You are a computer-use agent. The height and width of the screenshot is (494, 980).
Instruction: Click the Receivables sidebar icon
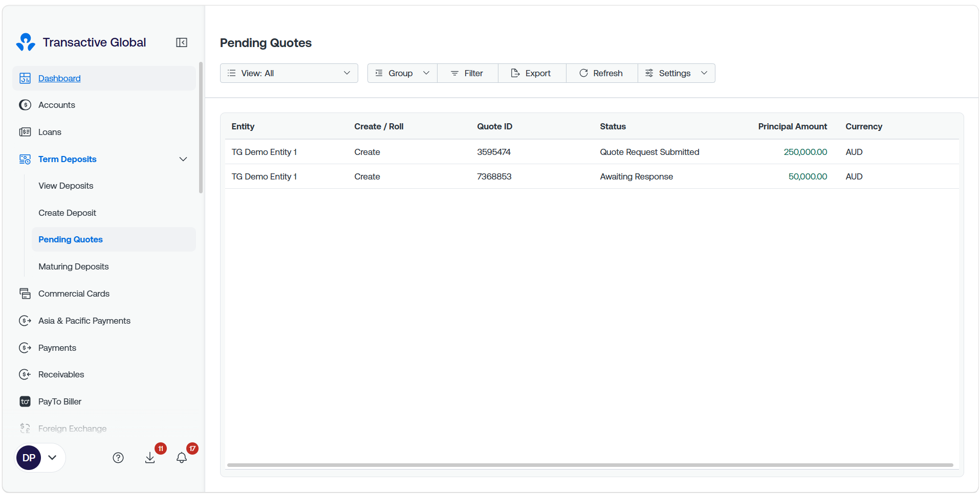point(25,374)
